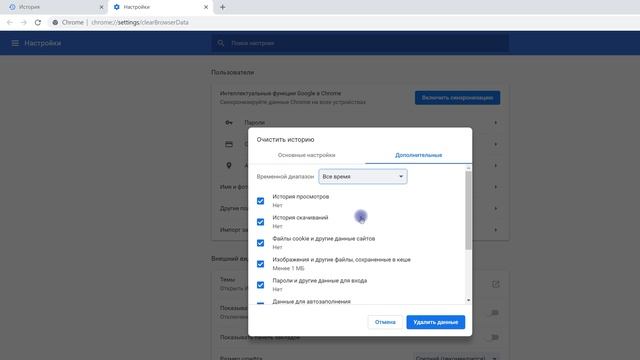Switch to the История browser tab
The height and width of the screenshot is (360, 640).
[x=55, y=7]
